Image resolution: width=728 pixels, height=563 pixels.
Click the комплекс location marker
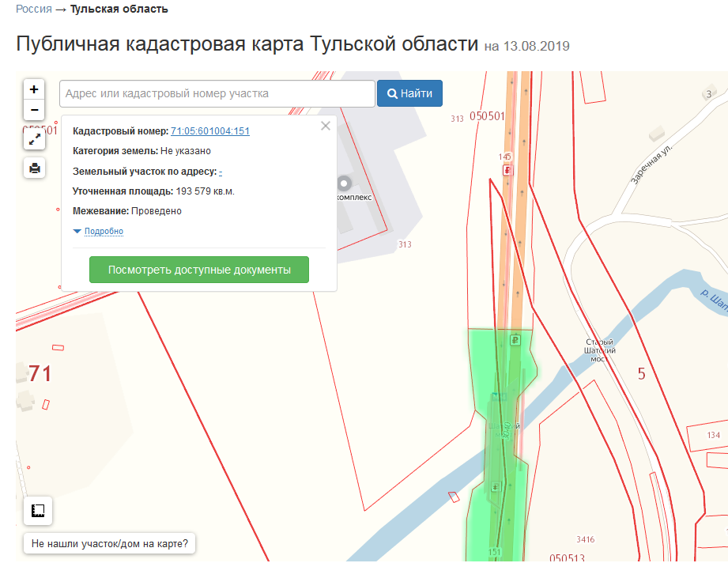pos(343,182)
